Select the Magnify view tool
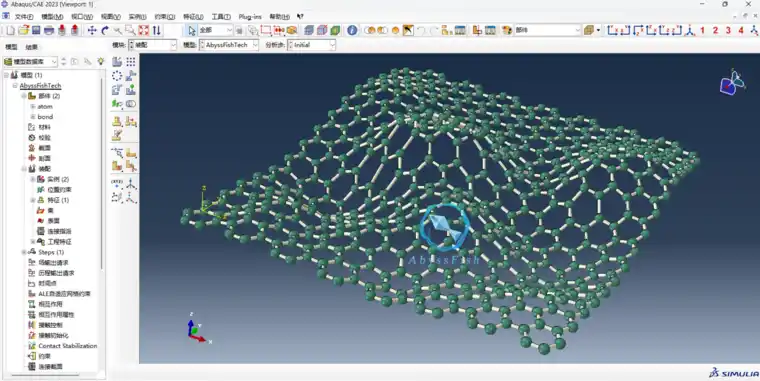 click(118, 31)
